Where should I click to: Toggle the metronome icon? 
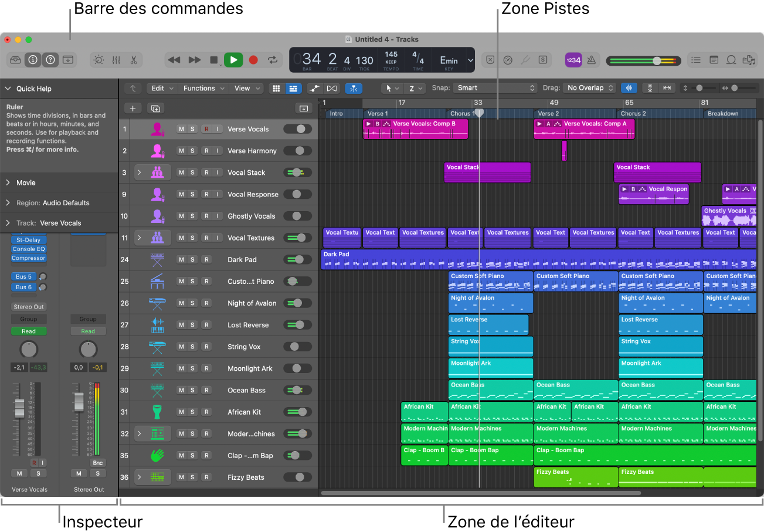(x=592, y=60)
